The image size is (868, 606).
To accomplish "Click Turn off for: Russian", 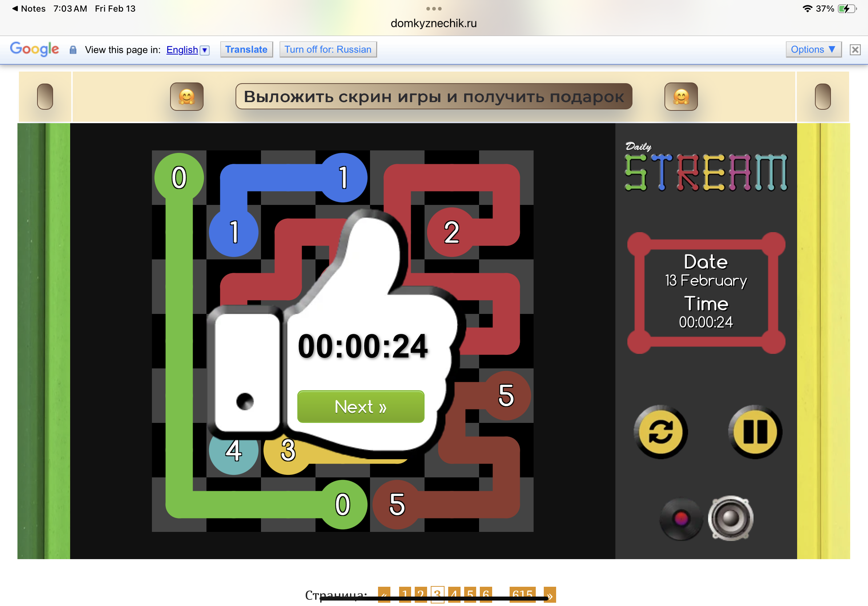I will (328, 49).
